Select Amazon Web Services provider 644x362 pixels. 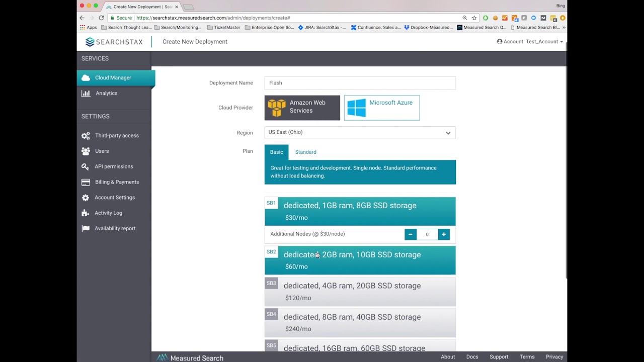[x=302, y=108]
